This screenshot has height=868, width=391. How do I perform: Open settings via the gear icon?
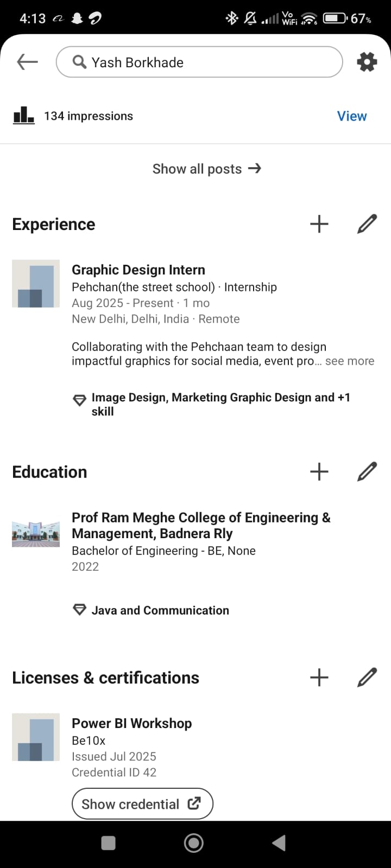pos(367,62)
